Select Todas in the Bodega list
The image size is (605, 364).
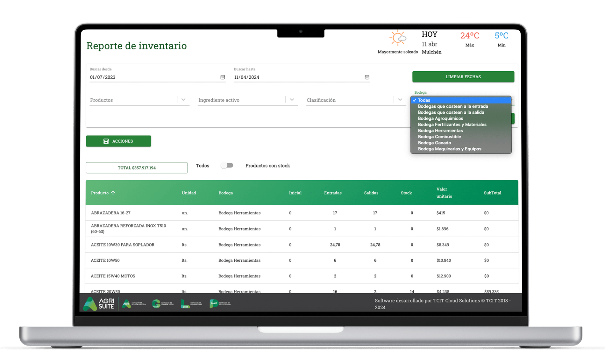click(x=461, y=100)
